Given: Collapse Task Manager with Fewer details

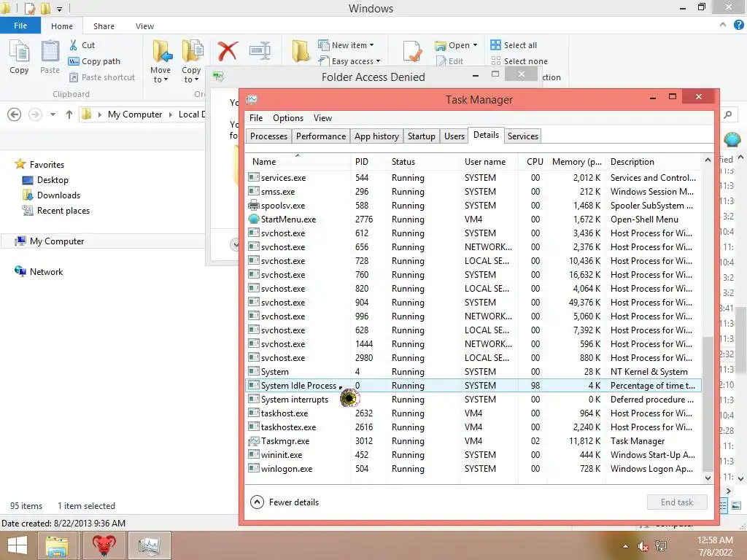Looking at the screenshot, I should 285,502.
